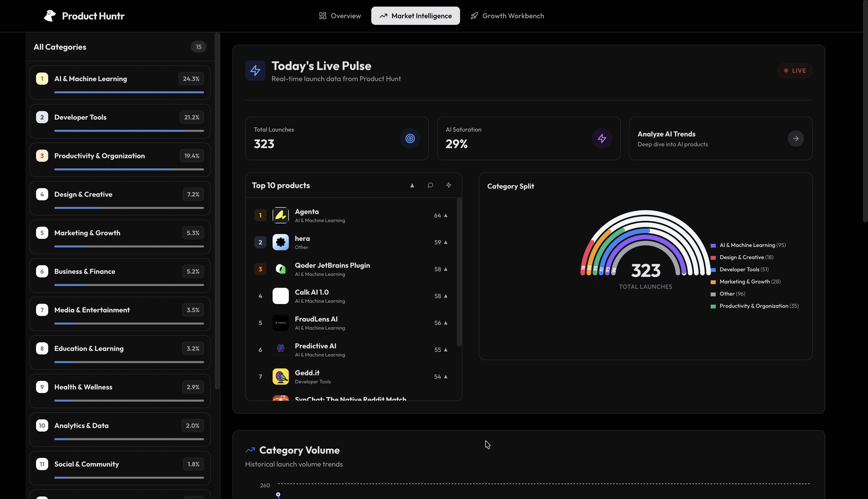Click the Gedd.it bird logo icon
Viewport: 868px width, 499px height.
point(280,376)
